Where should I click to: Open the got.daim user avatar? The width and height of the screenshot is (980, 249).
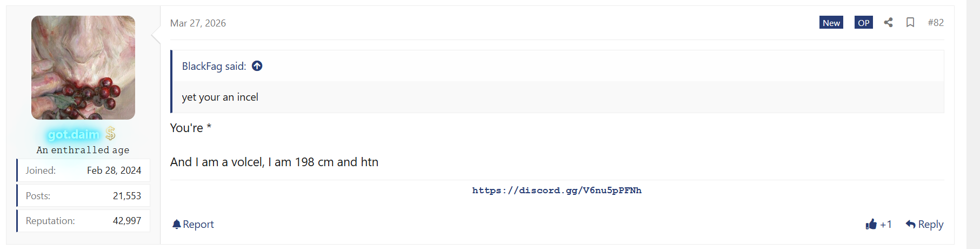tap(83, 68)
